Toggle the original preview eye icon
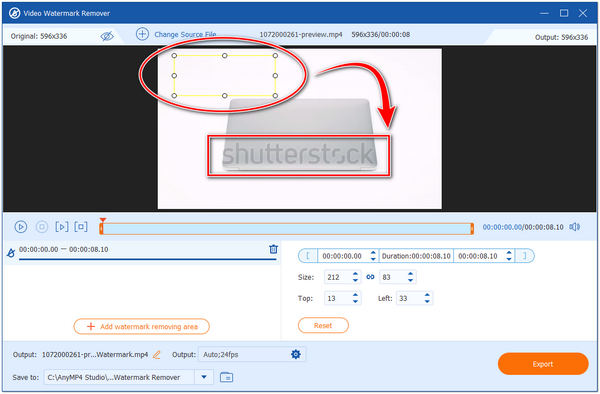Viewport: 600px width, 394px height. (x=107, y=36)
